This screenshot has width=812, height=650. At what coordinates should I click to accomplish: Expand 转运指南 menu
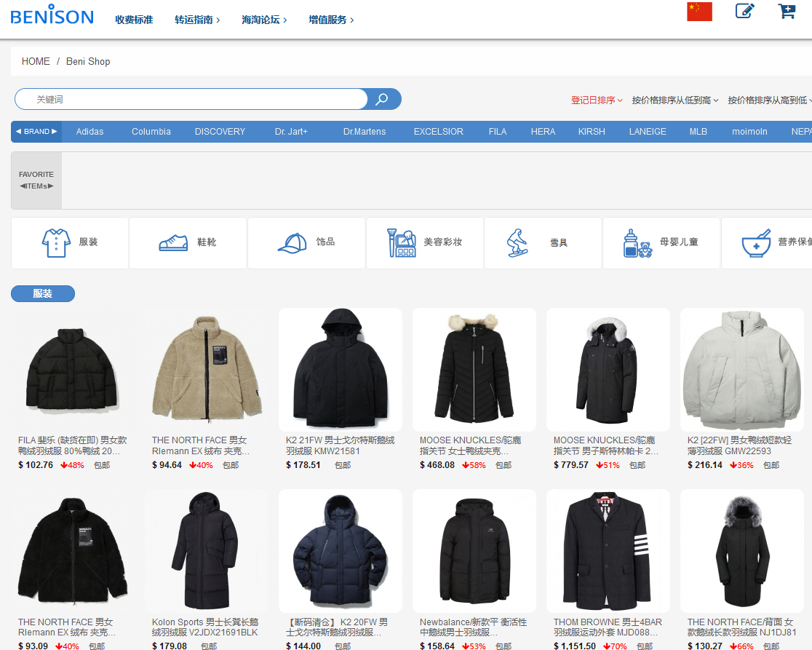(x=197, y=20)
